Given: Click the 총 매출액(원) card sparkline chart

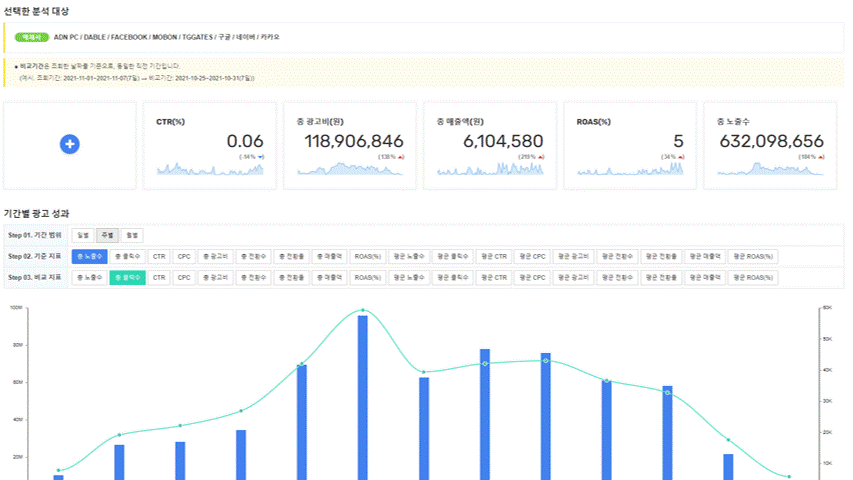Looking at the screenshot, I should pyautogui.click(x=490, y=171).
